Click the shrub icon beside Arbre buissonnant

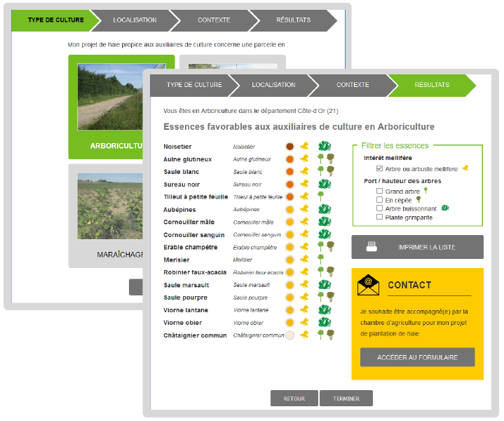click(445, 208)
